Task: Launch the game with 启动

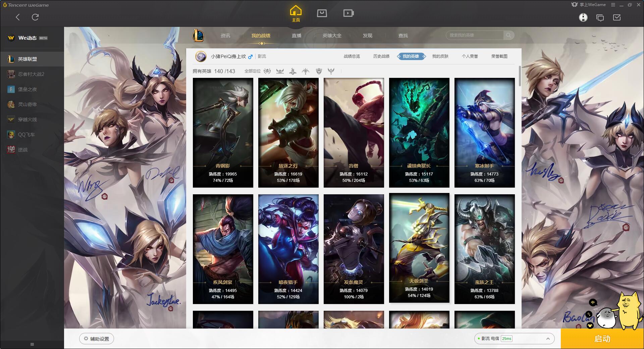Action: click(602, 339)
